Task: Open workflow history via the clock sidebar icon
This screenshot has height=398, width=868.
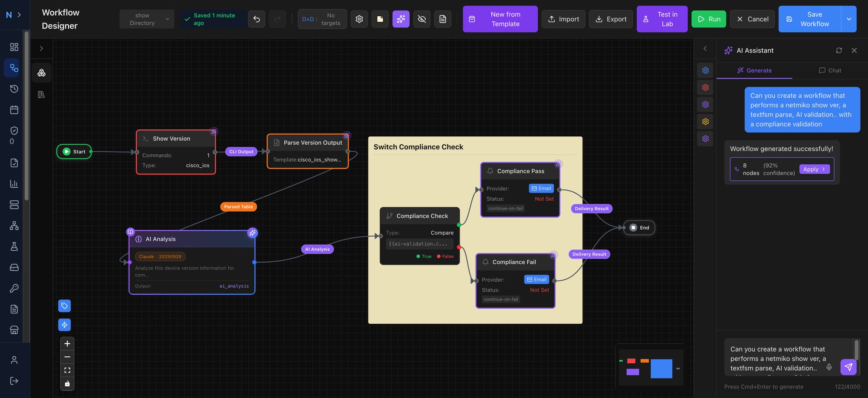Action: pos(13,89)
